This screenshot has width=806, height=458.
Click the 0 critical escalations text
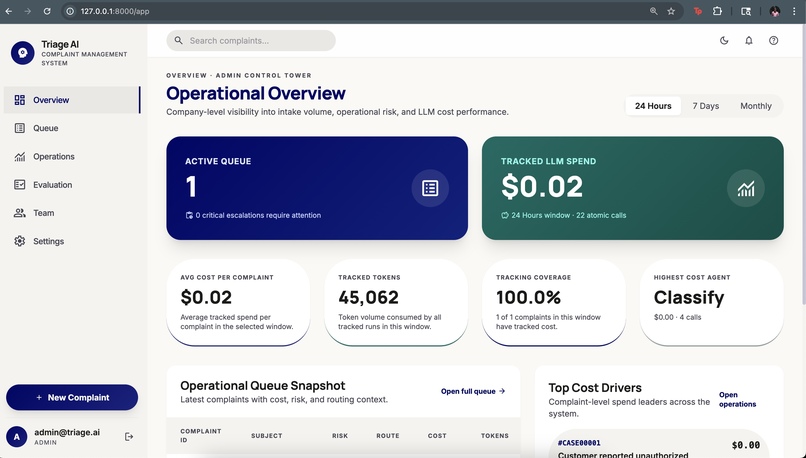click(x=258, y=215)
